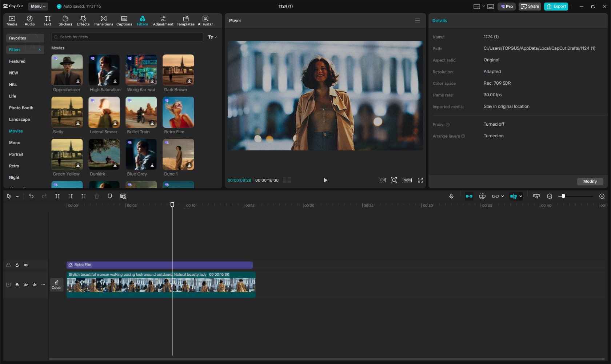Open the linkage options dropdown arrow
611x364 pixels.
click(x=503, y=196)
